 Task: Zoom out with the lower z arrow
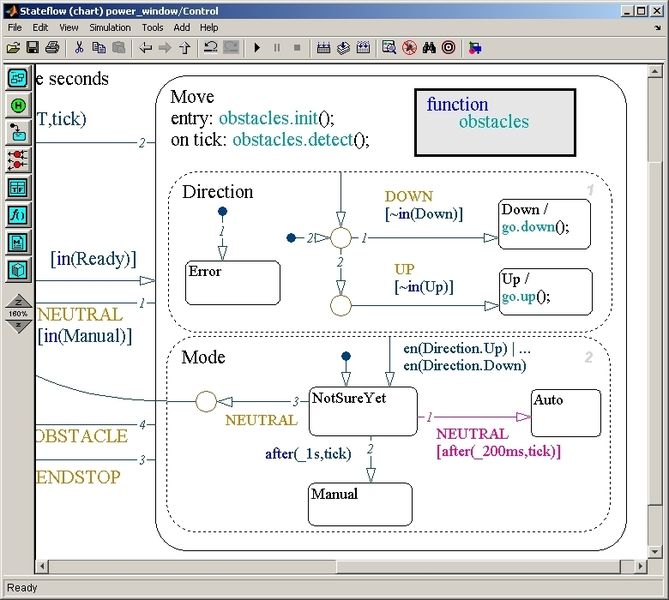(x=18, y=326)
